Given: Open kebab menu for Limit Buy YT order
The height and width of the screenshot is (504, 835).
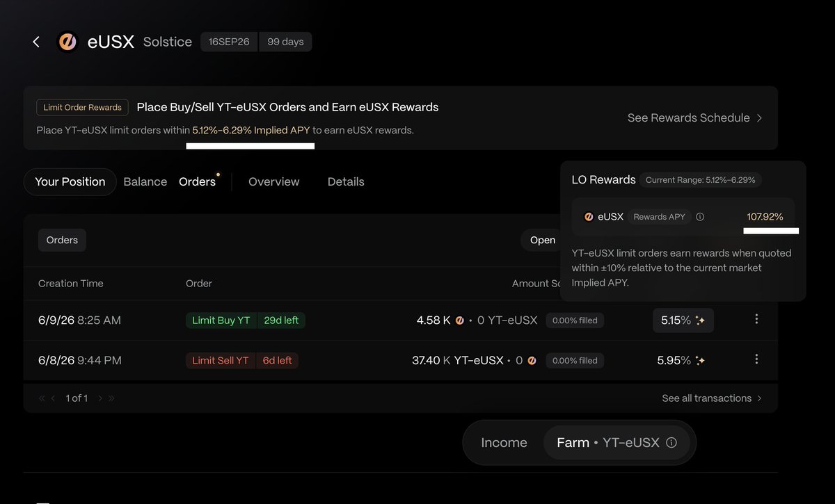Looking at the screenshot, I should [756, 319].
